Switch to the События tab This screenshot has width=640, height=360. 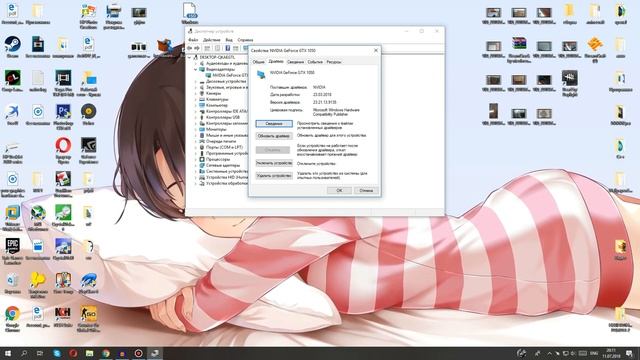(315, 62)
